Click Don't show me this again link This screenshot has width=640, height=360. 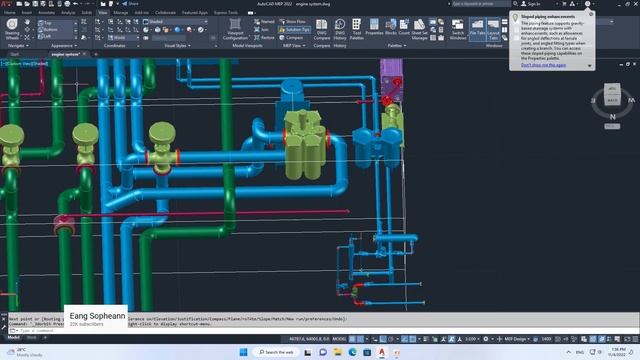(x=543, y=65)
